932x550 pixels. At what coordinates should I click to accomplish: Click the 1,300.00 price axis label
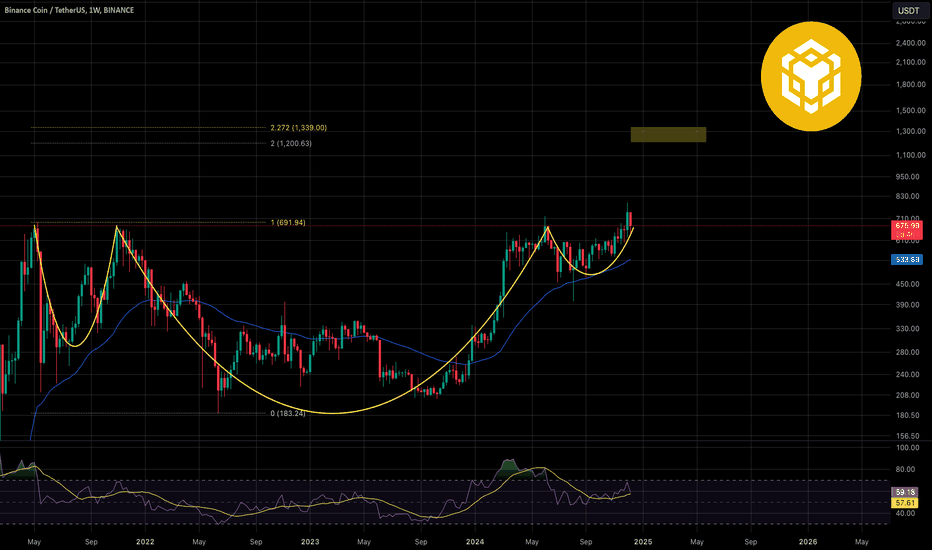910,131
